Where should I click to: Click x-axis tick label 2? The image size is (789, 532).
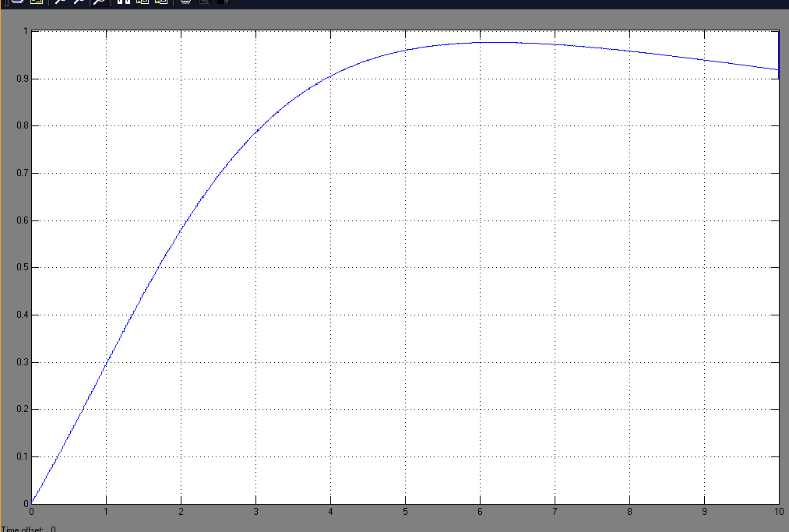coord(181,512)
